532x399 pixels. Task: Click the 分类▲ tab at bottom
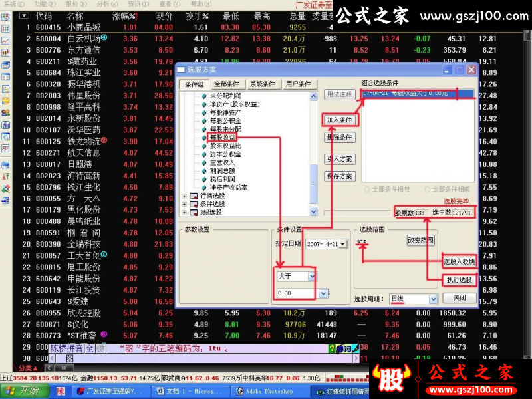pyautogui.click(x=28, y=368)
